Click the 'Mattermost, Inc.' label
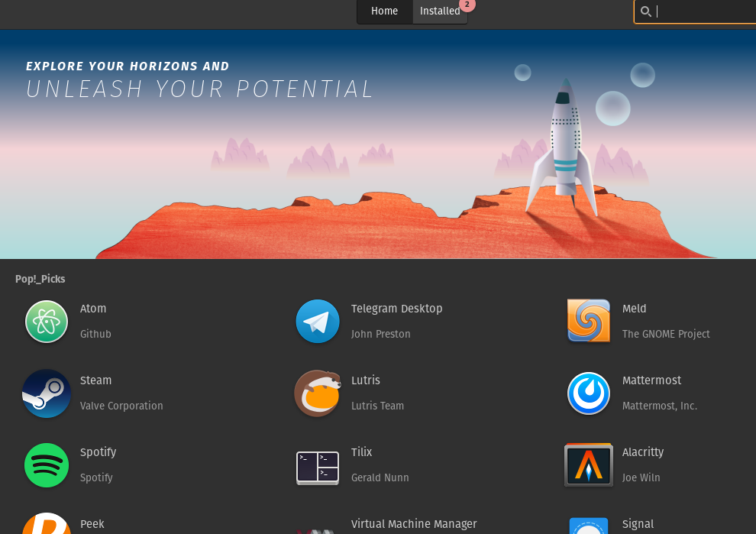The image size is (756, 534). coord(660,406)
